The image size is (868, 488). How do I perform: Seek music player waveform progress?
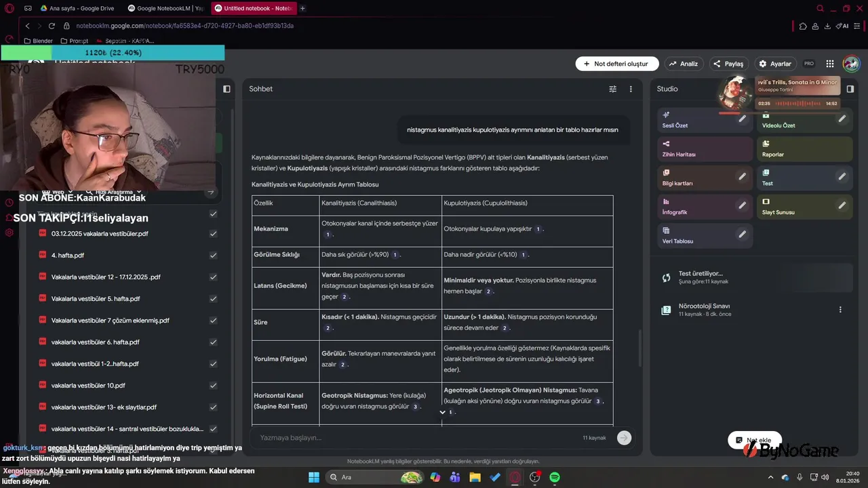click(x=798, y=104)
